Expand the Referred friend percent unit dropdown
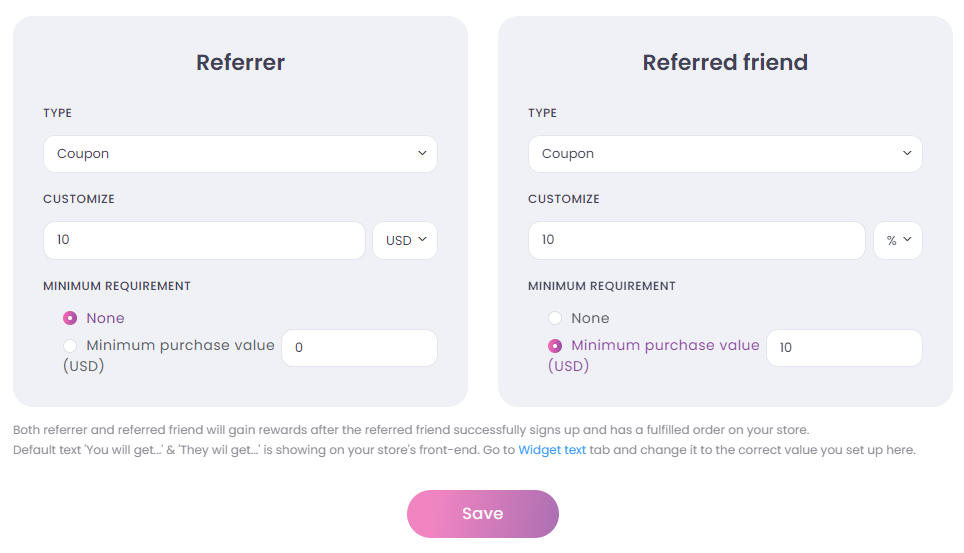 pyautogui.click(x=898, y=240)
